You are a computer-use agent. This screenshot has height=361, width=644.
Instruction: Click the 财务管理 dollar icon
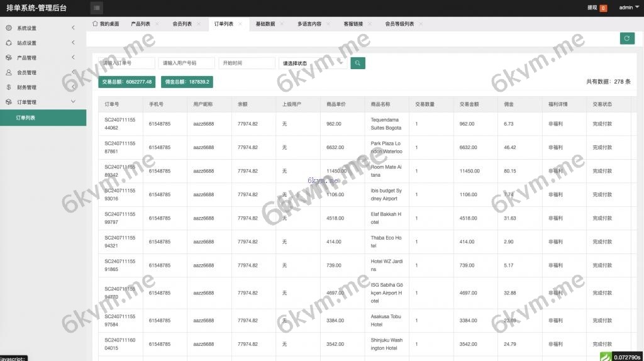(9, 87)
